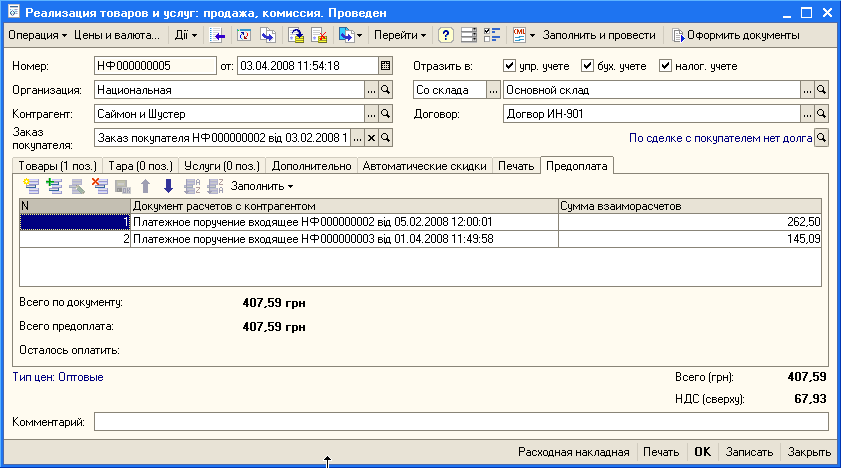Click the add new row icon
The image size is (841, 468).
[x=31, y=186]
